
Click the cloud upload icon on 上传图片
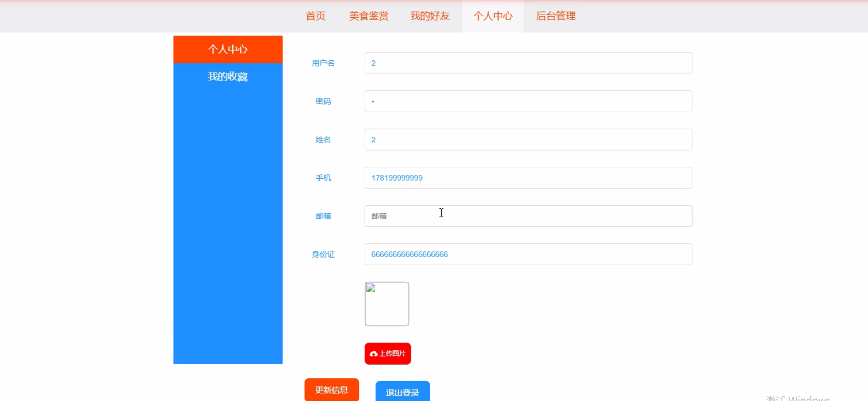pyautogui.click(x=374, y=354)
